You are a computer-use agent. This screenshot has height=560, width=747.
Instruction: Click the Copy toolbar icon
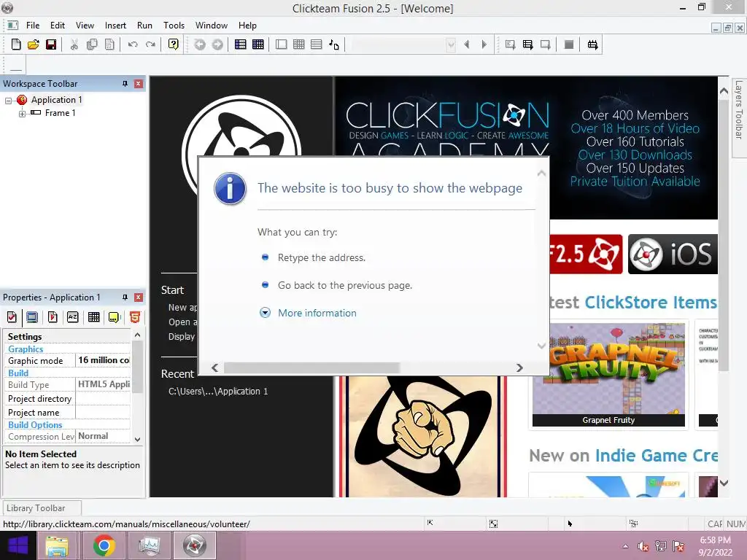coord(92,44)
